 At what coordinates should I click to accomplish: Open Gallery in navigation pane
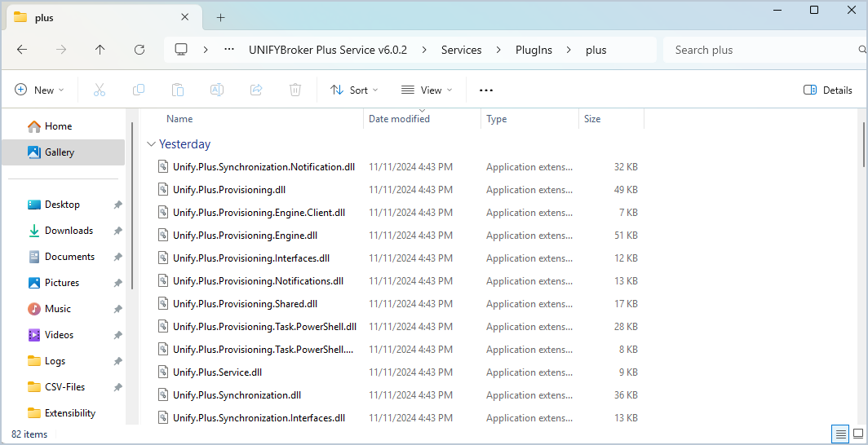click(63, 152)
